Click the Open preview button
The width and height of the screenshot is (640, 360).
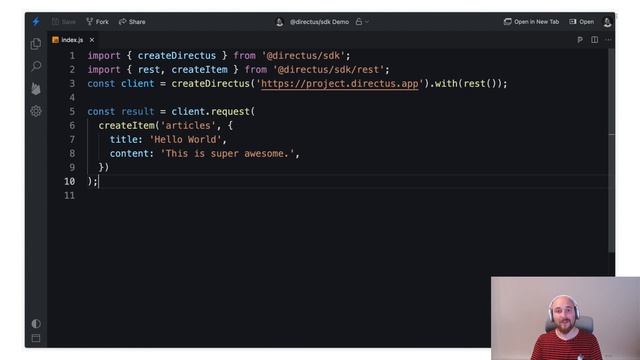click(582, 22)
